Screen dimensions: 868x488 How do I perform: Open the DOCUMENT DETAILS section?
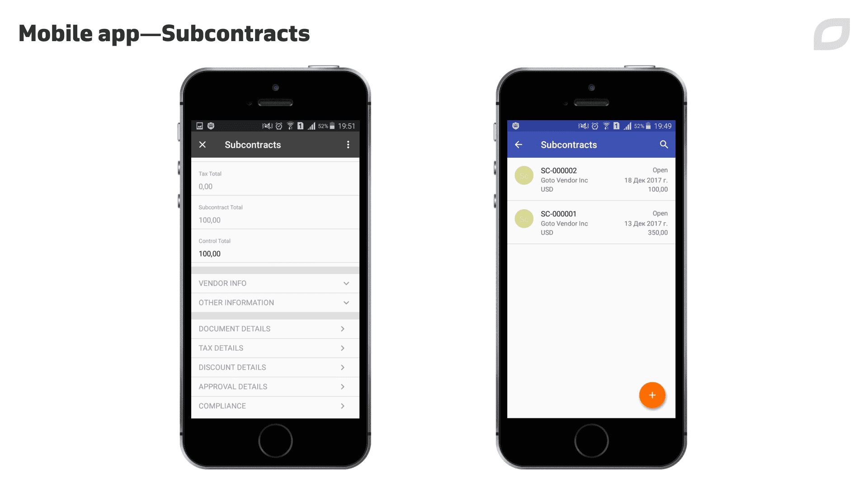pyautogui.click(x=274, y=328)
